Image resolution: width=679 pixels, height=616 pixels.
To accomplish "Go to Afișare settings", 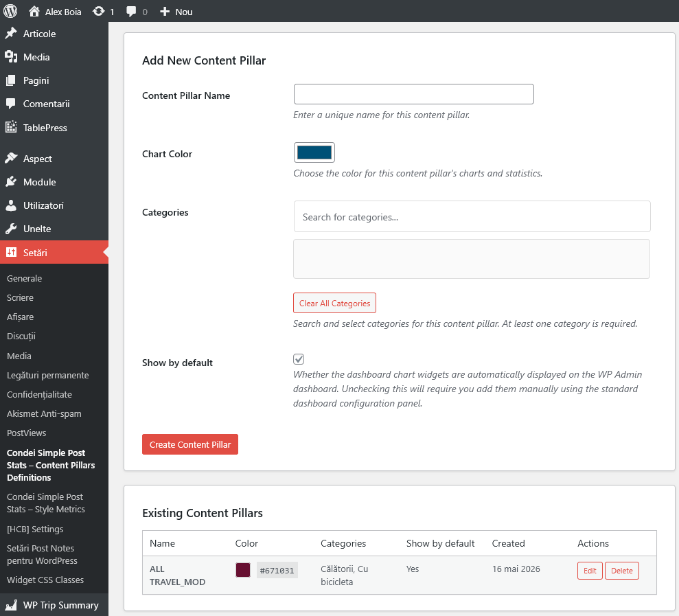I will coord(20,317).
